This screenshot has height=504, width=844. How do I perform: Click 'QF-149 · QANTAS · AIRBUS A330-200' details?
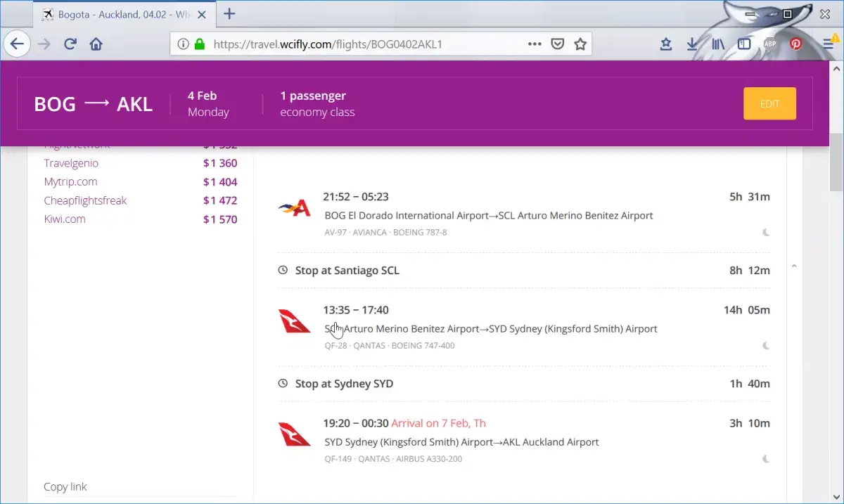(393, 458)
